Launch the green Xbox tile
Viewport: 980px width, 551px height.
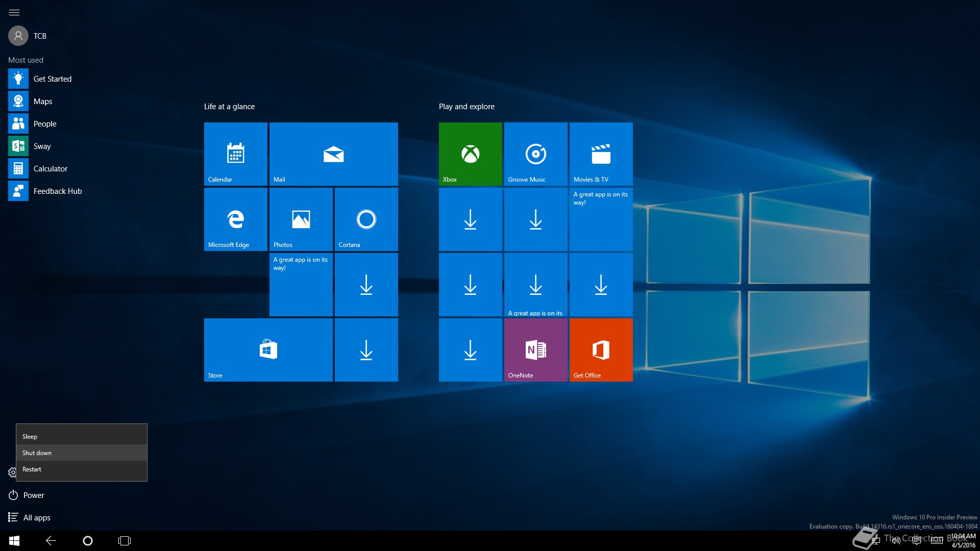(471, 154)
